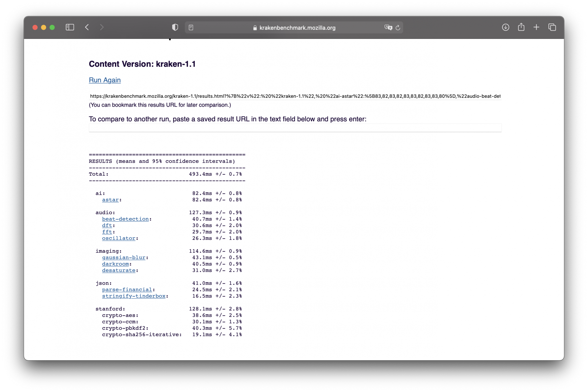
Task: Open the stringify-tinderbox link
Action: (134, 296)
